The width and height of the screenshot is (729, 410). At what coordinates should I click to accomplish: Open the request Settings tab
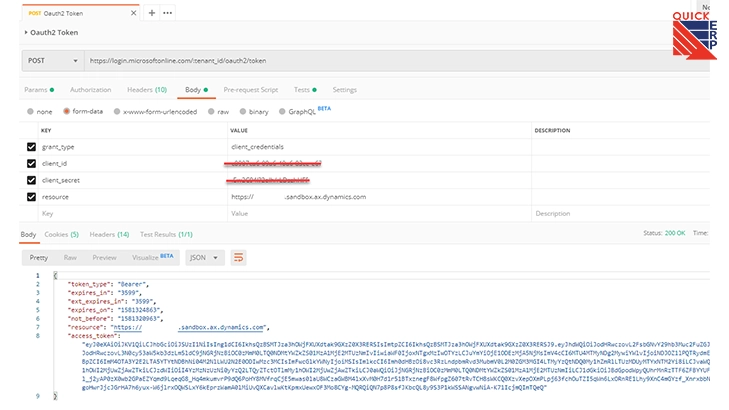coord(345,90)
